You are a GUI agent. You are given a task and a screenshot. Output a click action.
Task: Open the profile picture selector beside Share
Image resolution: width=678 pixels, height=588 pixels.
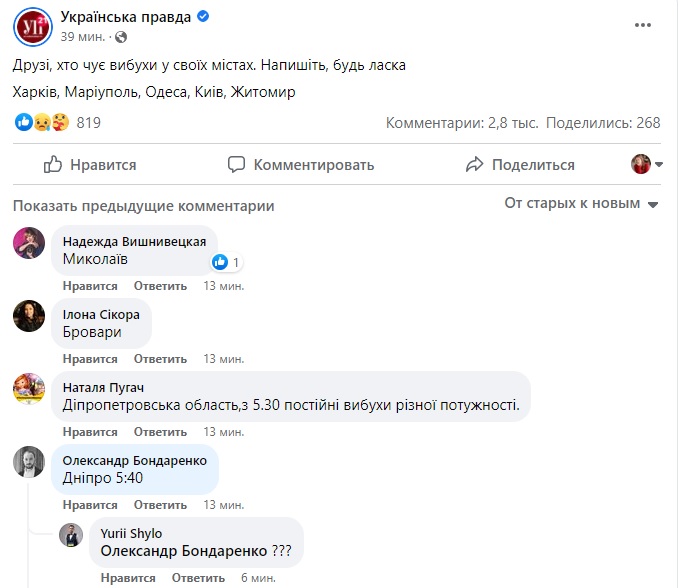point(641,165)
